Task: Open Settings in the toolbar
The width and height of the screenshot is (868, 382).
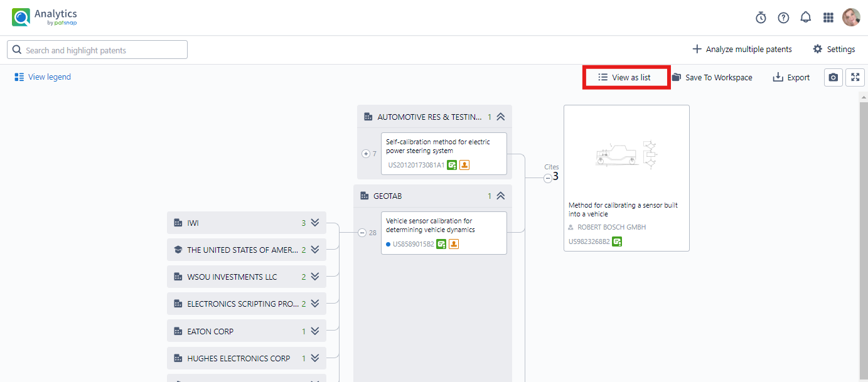Action: point(833,50)
